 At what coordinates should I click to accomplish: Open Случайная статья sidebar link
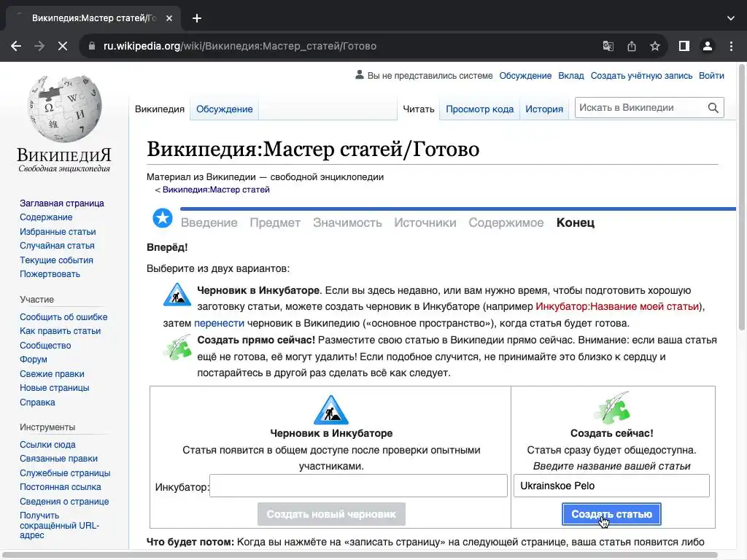[57, 246]
